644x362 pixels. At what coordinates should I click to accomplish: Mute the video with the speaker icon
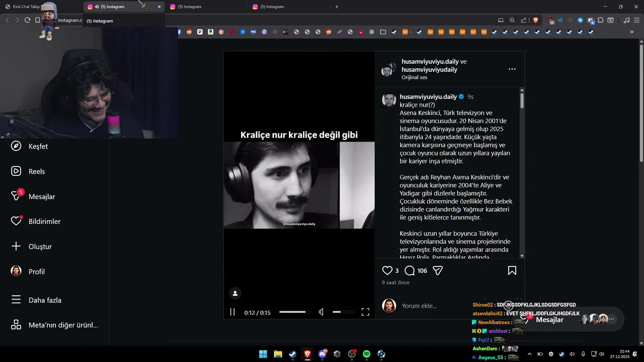pos(321,312)
